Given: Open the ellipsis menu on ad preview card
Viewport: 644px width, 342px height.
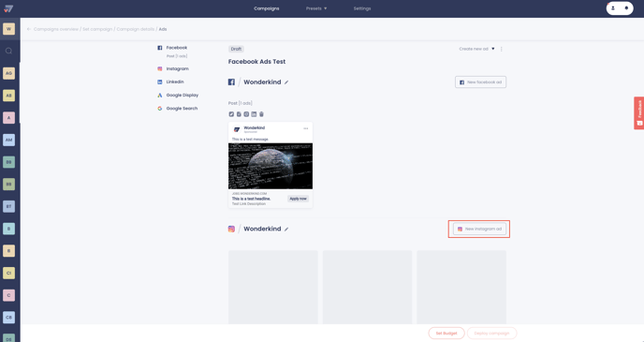Looking at the screenshot, I should (305, 128).
